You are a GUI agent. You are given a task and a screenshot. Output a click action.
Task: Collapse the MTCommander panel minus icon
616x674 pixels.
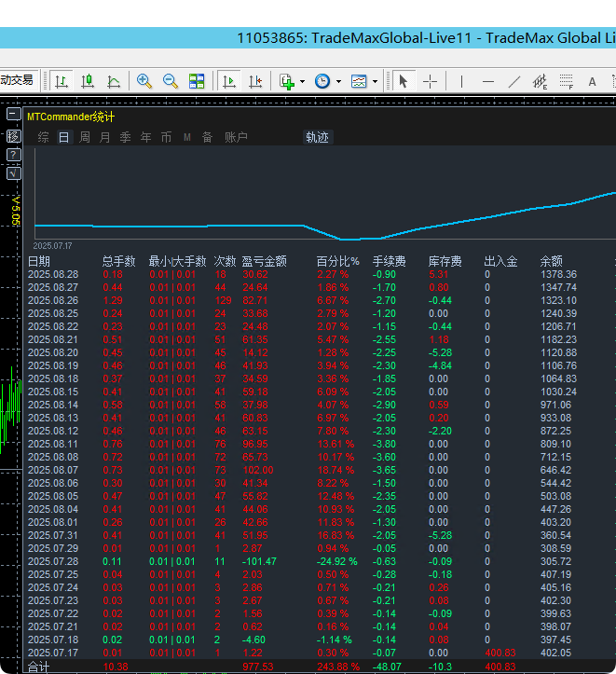[14, 115]
